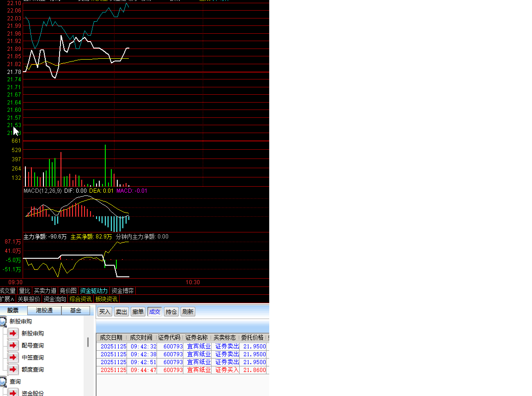Click the 委托价格 column header
532x396 pixels.
click(x=253, y=337)
